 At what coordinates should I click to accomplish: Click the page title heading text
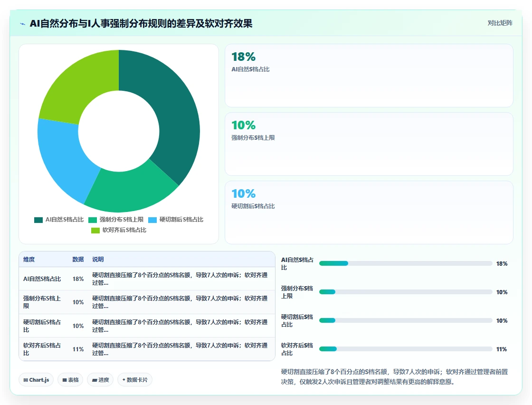point(141,23)
